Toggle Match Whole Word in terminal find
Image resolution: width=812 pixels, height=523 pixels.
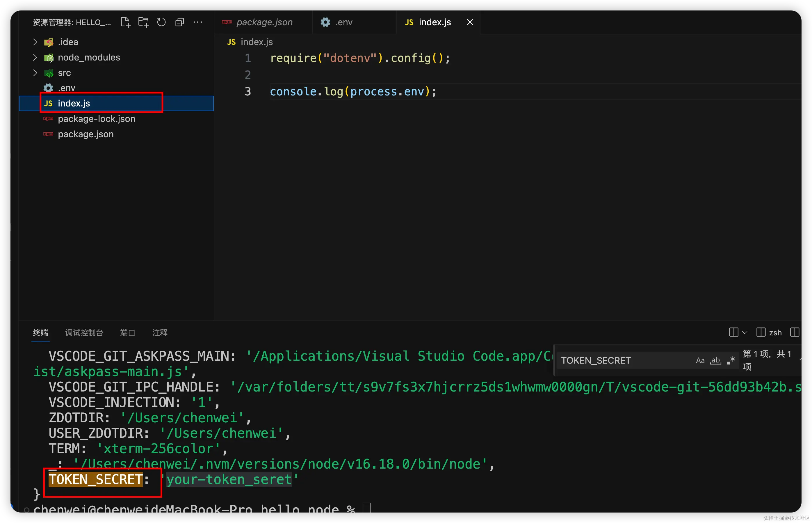[716, 360]
